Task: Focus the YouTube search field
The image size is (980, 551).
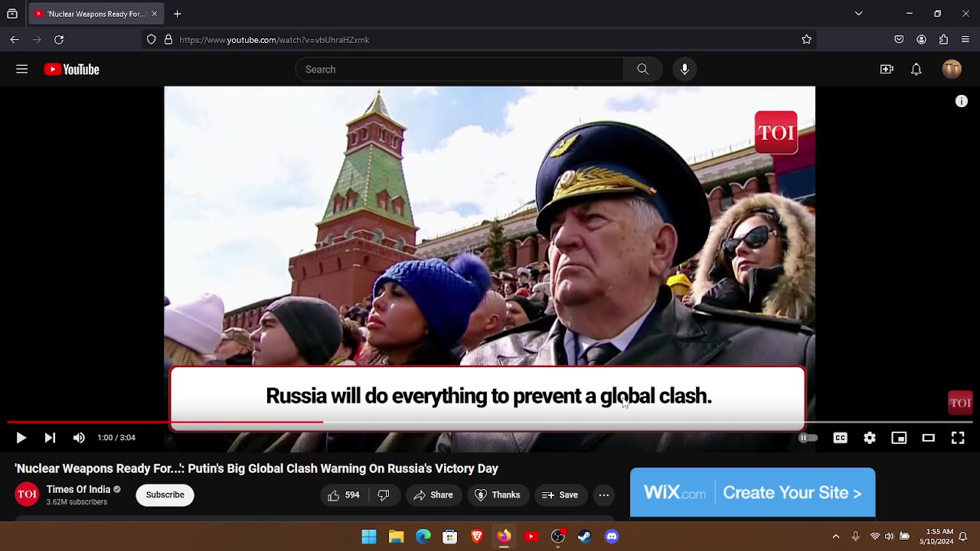Action: click(x=459, y=70)
